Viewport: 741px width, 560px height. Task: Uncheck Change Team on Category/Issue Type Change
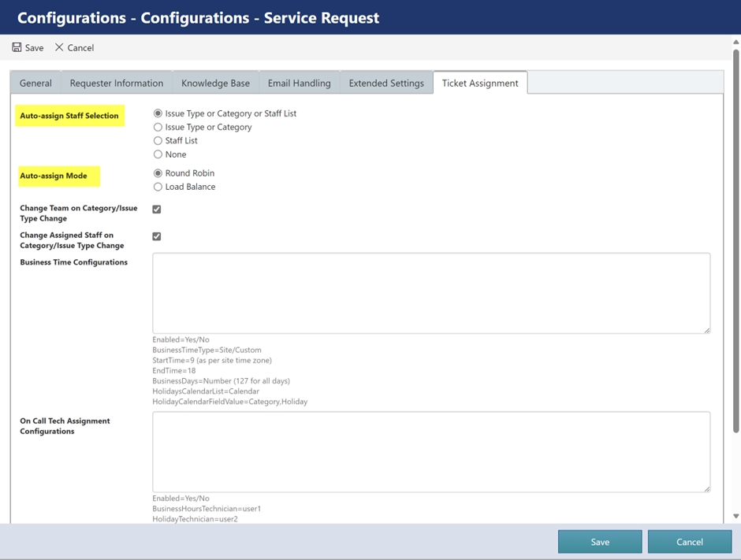click(x=157, y=210)
